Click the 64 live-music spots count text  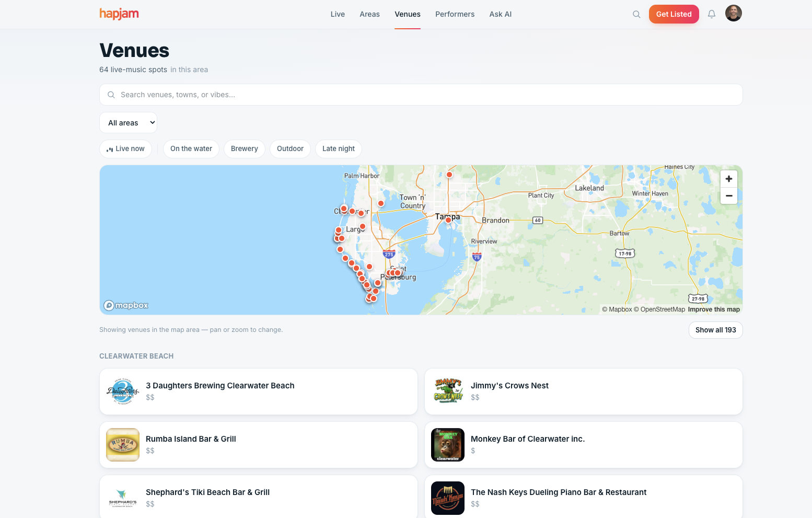pyautogui.click(x=133, y=70)
